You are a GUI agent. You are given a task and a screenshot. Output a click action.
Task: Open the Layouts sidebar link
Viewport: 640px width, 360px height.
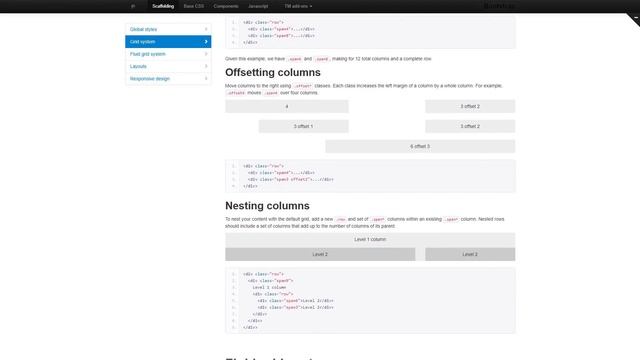tap(168, 66)
